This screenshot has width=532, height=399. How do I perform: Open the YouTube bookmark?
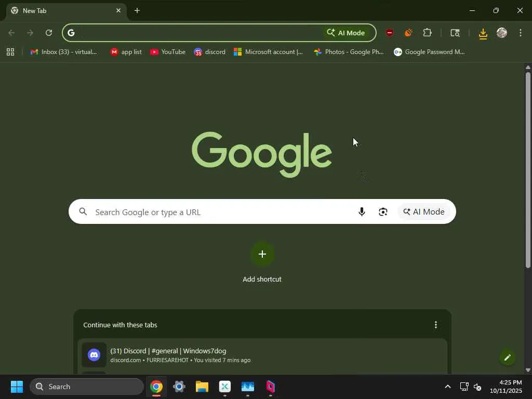(168, 52)
